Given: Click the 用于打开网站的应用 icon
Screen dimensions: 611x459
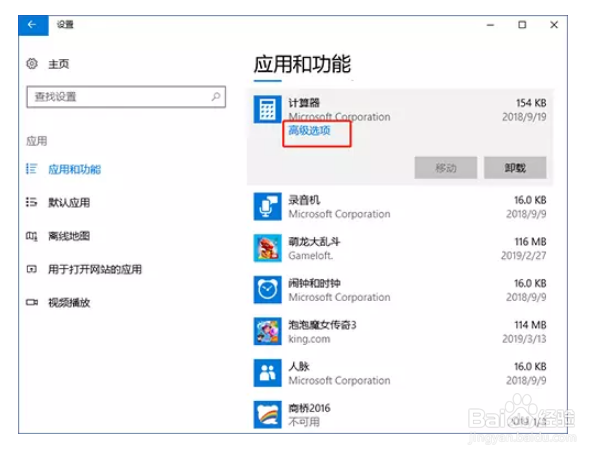Looking at the screenshot, I should pyautogui.click(x=32, y=269).
